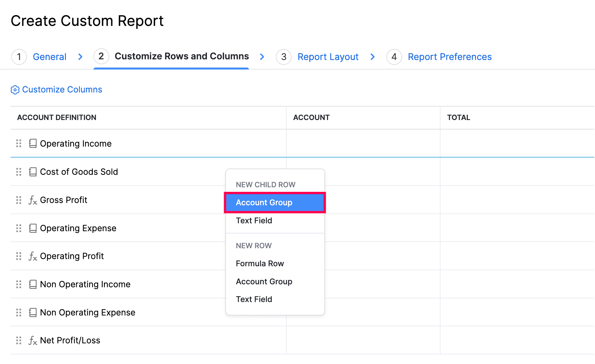Choose Text Field under New Child Row
This screenshot has width=595, height=364.
pos(254,220)
